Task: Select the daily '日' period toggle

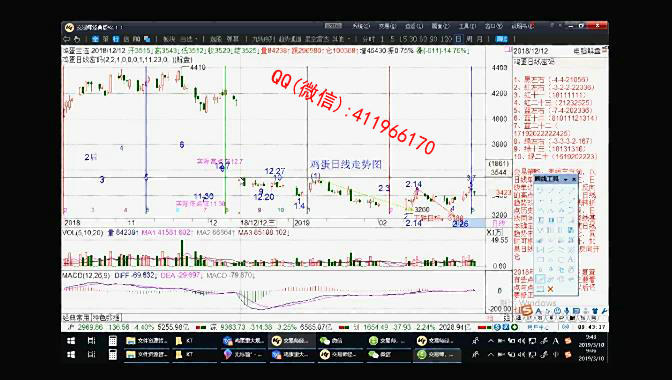Action: coord(458,39)
